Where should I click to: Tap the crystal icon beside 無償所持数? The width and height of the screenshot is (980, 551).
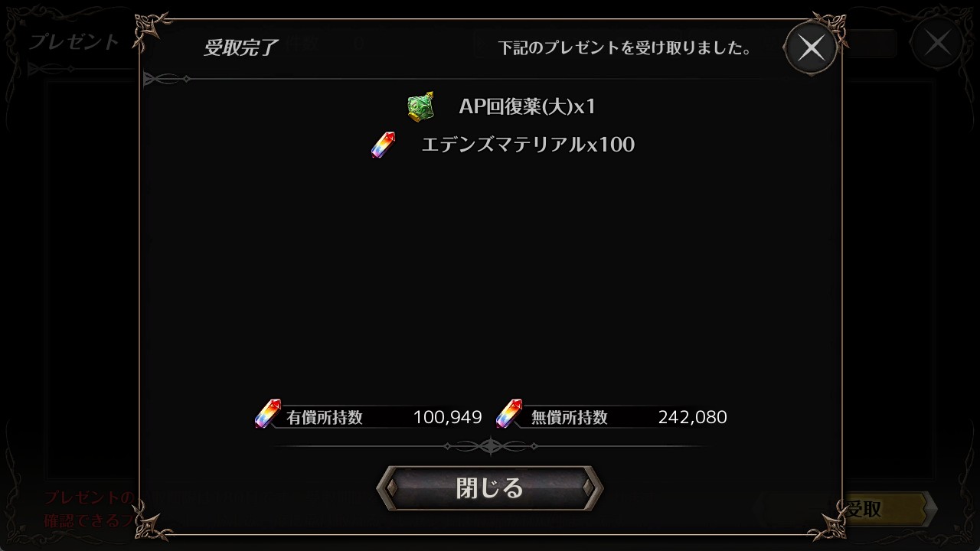tap(509, 414)
